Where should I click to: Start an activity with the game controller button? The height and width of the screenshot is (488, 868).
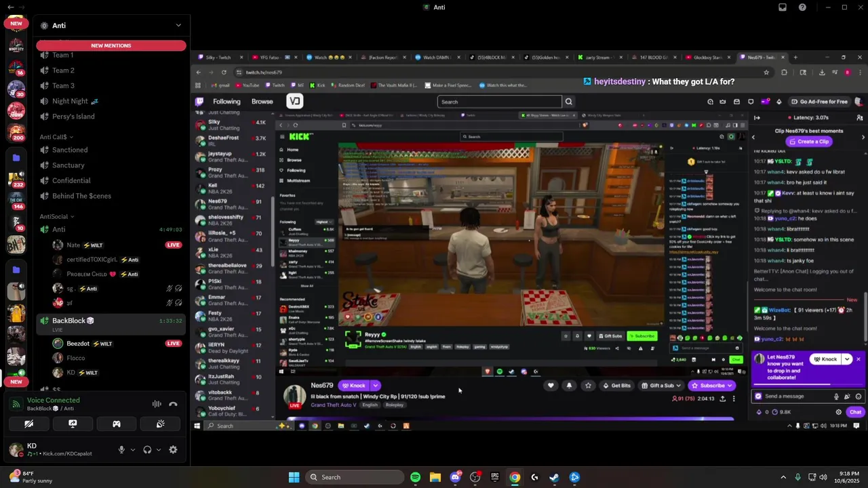117,424
